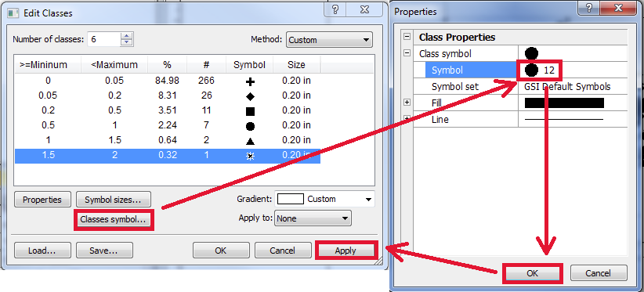Collapse the Class Properties section
This screenshot has width=644, height=292.
click(x=407, y=37)
